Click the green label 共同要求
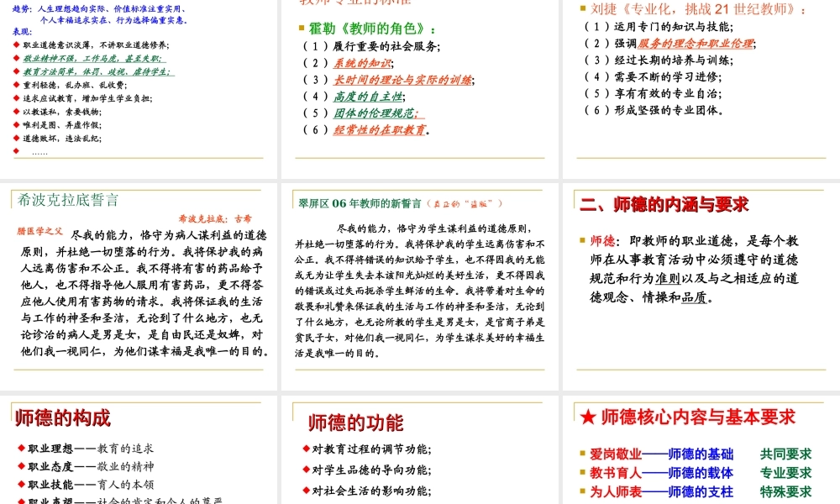 [786, 454]
